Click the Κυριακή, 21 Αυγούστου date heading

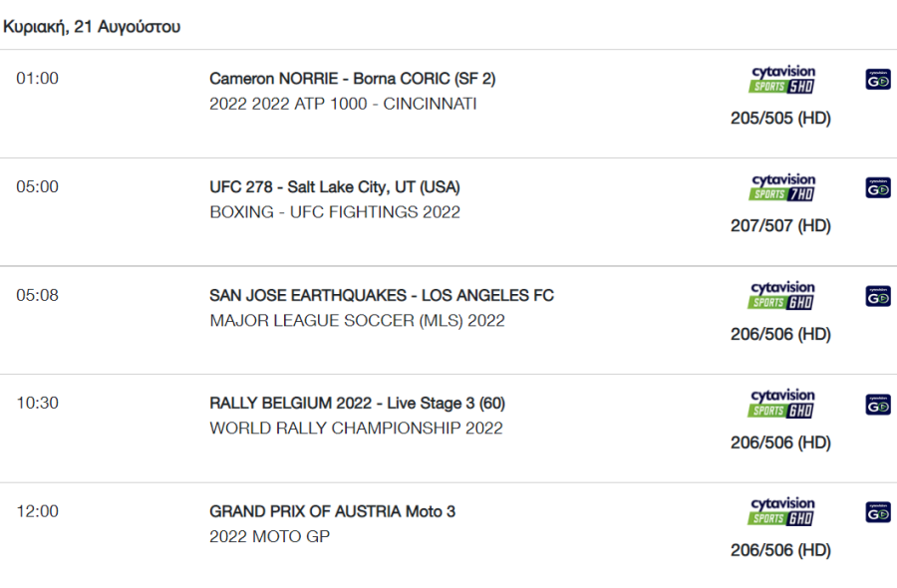pos(92,27)
